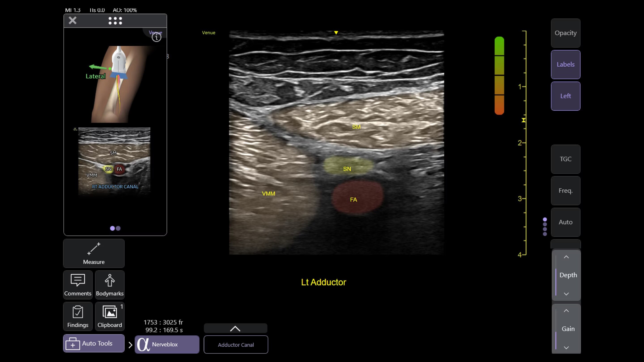
Task: Open the Clipboard image gallery
Action: tap(110, 316)
